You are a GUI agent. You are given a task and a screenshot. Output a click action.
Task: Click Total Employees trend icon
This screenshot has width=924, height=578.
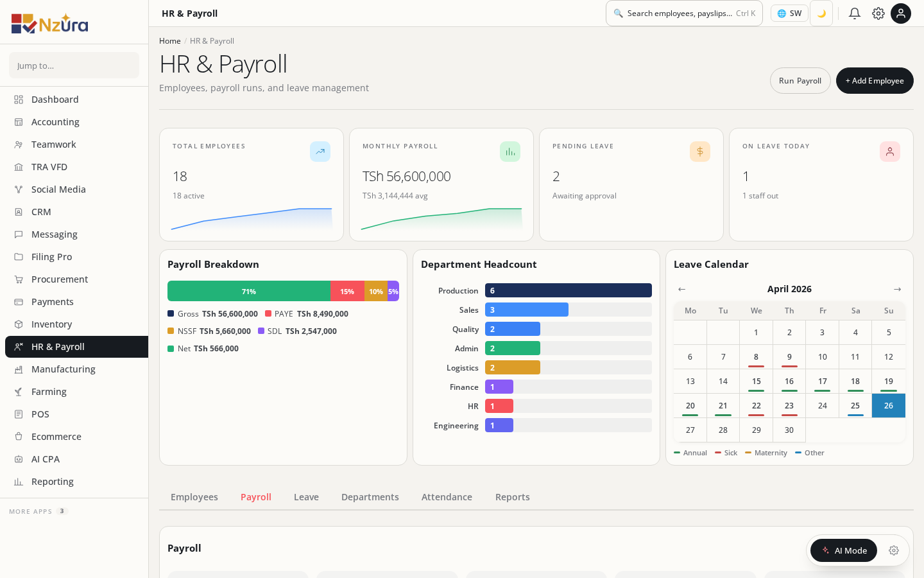320,152
